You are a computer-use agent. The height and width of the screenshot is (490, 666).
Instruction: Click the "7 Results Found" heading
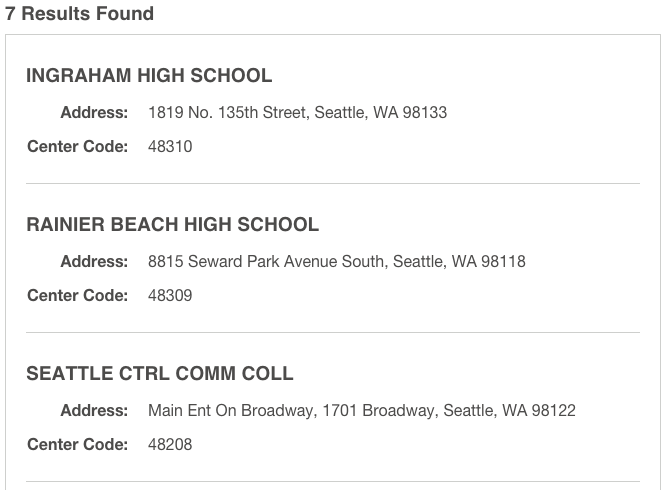(x=78, y=14)
